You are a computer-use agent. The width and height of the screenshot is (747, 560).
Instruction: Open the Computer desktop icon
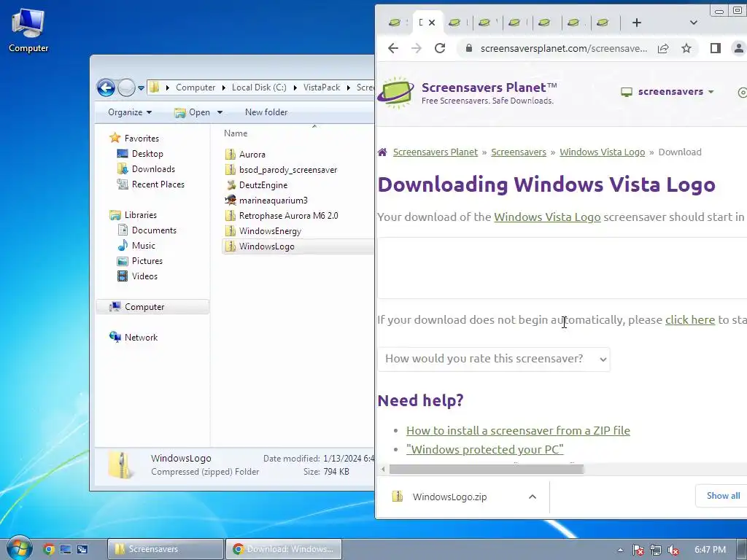click(x=28, y=31)
